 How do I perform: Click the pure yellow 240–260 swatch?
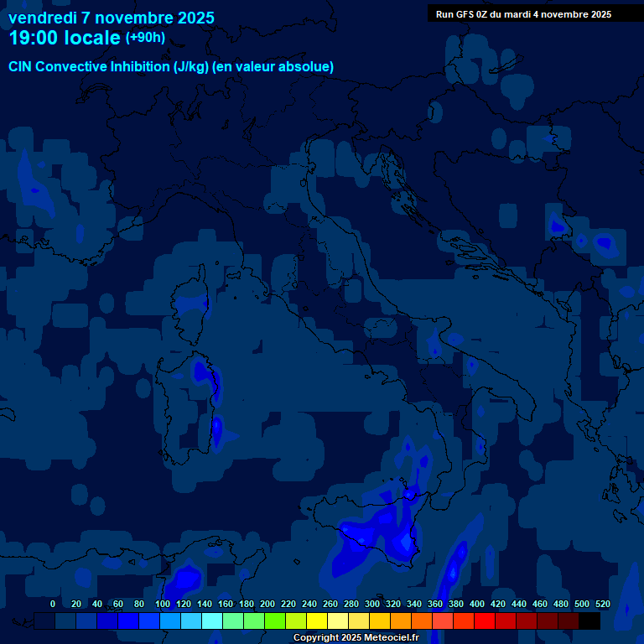click(x=317, y=621)
